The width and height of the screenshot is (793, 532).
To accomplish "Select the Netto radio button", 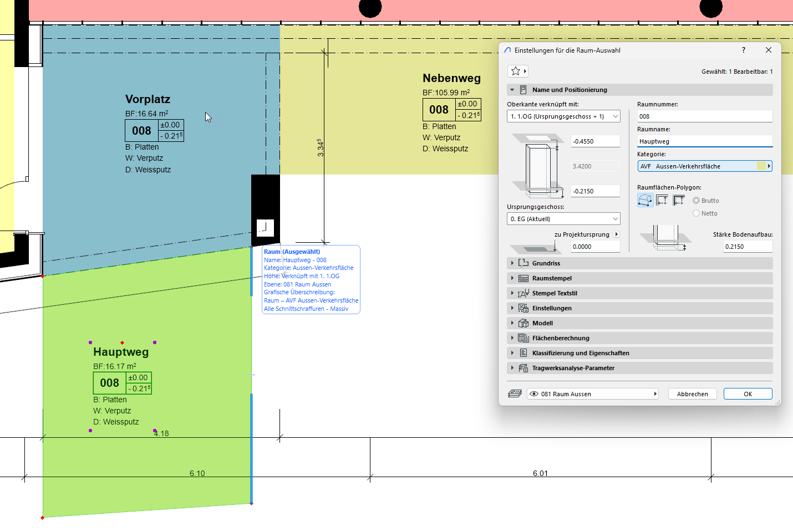I will click(696, 213).
